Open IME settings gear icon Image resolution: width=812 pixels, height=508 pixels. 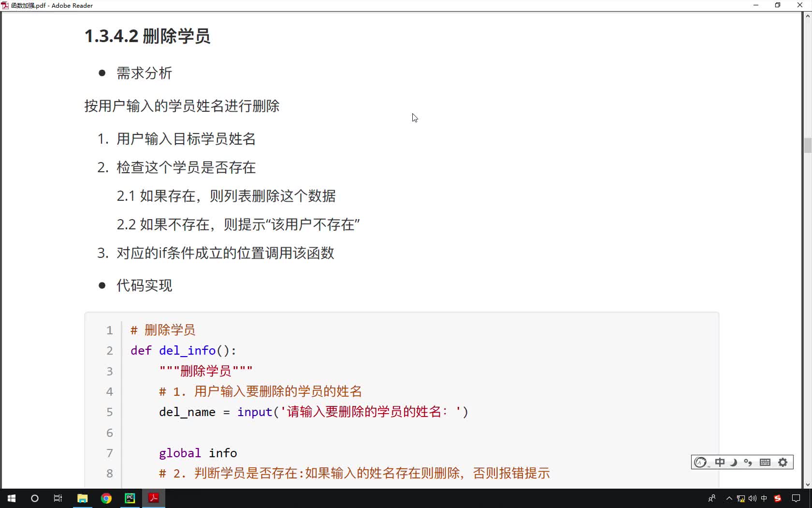pyautogui.click(x=783, y=463)
